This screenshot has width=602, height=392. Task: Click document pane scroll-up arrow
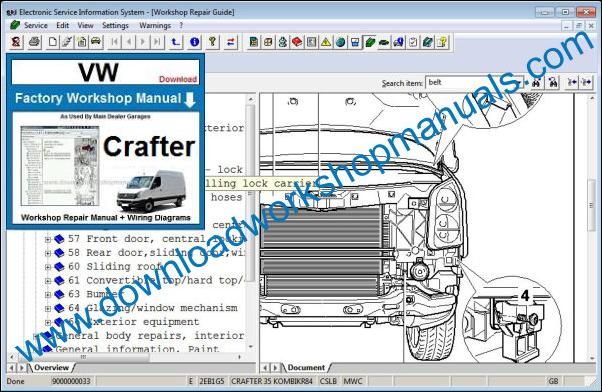point(591,98)
